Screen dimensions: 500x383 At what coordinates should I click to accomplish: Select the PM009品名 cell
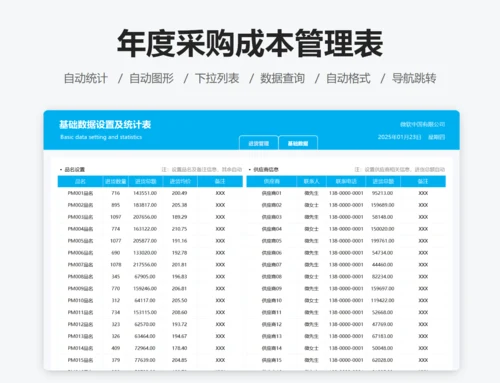click(80, 288)
